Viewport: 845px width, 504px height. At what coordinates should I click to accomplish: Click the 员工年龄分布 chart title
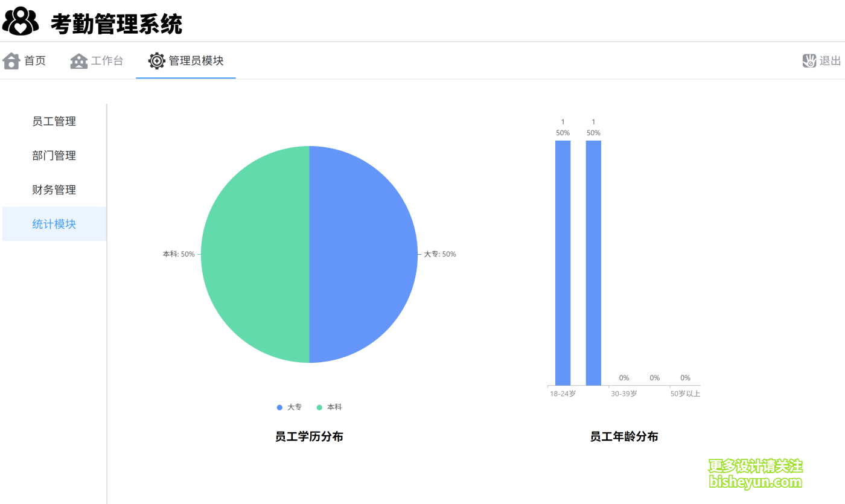[x=624, y=436]
